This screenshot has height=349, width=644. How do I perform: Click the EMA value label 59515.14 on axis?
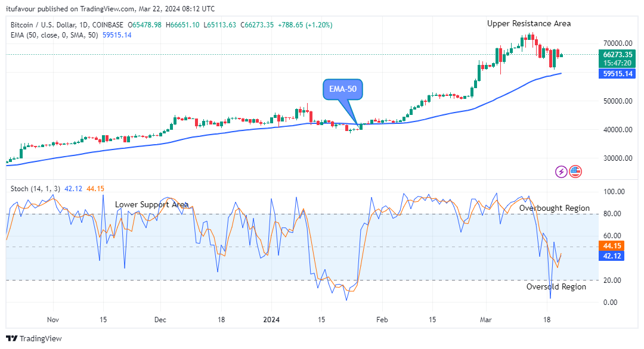coord(617,74)
